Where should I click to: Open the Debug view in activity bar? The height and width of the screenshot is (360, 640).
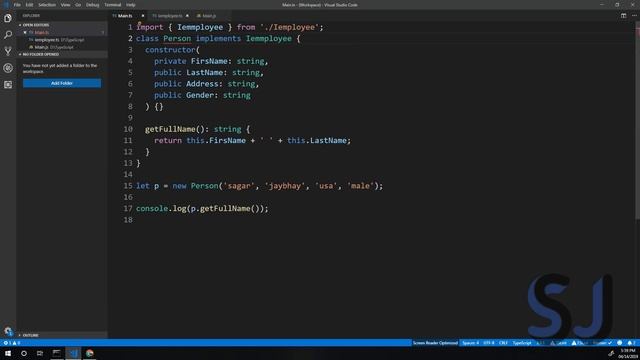click(8, 68)
